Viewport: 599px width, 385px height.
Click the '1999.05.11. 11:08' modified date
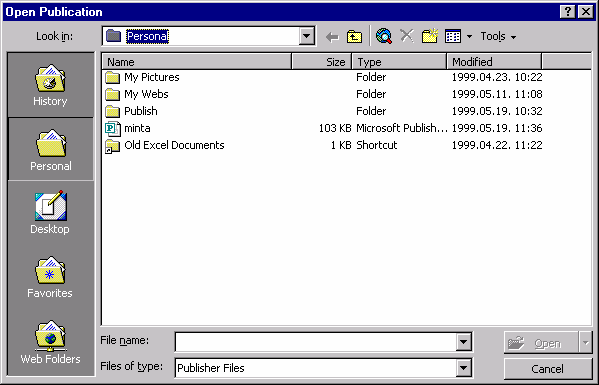pyautogui.click(x=497, y=94)
